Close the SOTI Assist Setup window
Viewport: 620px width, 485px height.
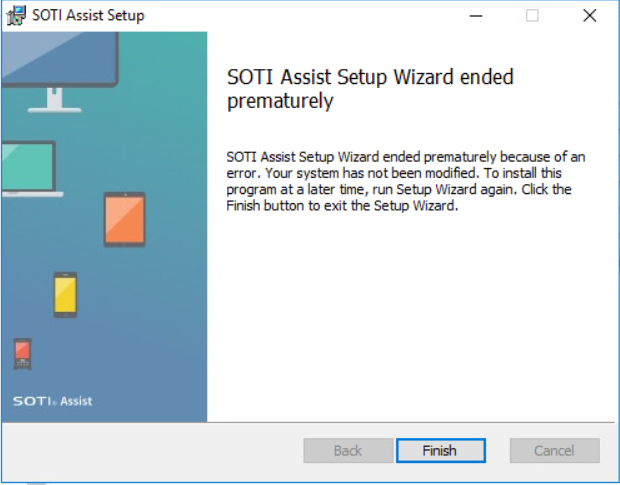[x=590, y=16]
